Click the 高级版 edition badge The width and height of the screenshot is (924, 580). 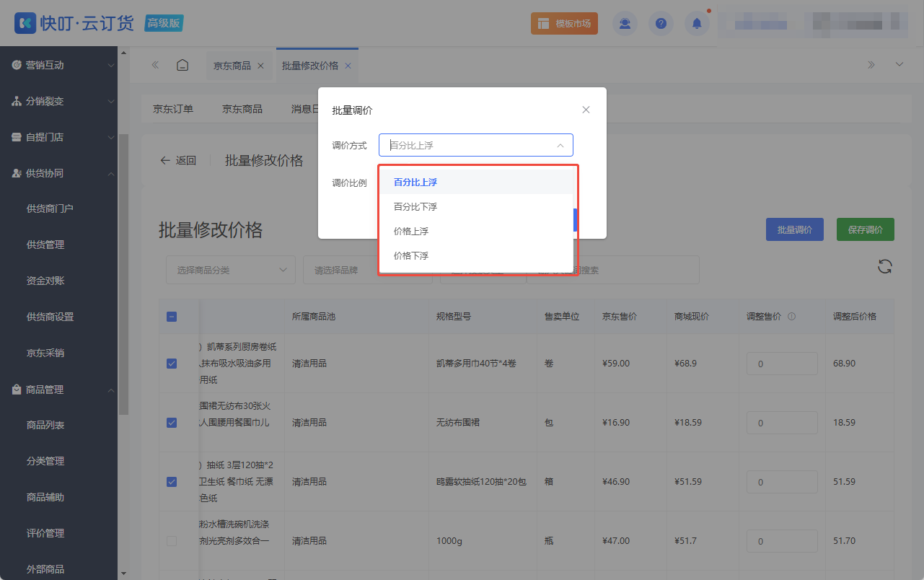click(x=164, y=23)
